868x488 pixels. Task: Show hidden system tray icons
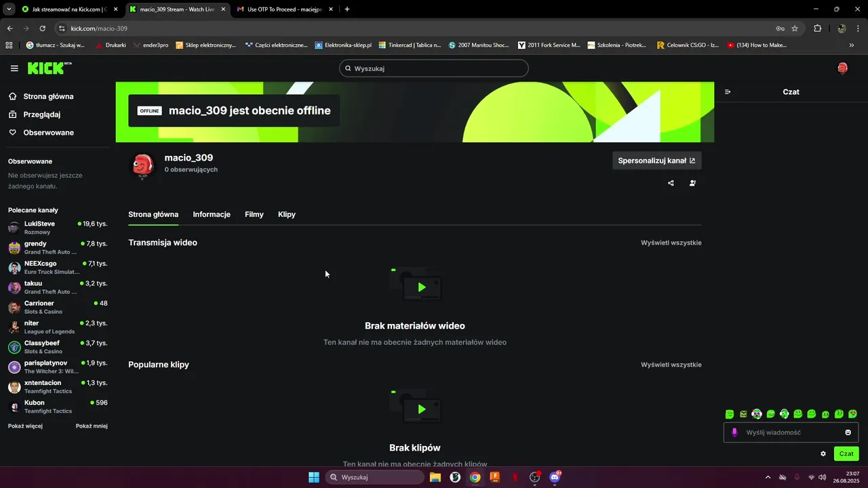pyautogui.click(x=768, y=477)
